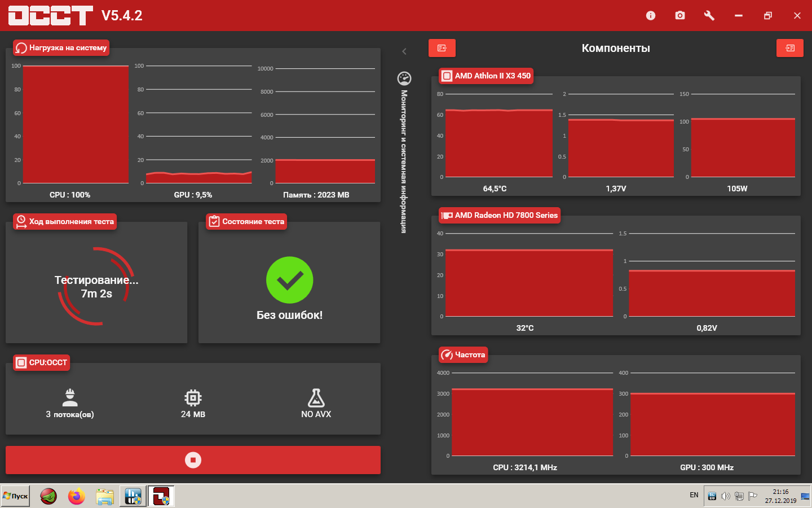Click the "Компоненты" heading

[616, 48]
